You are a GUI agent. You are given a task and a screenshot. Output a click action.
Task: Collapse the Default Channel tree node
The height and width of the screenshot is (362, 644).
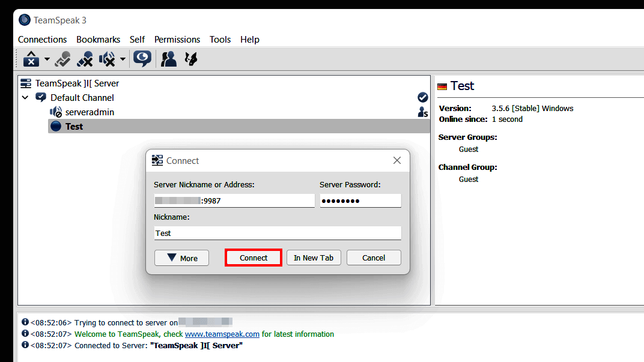pyautogui.click(x=25, y=98)
